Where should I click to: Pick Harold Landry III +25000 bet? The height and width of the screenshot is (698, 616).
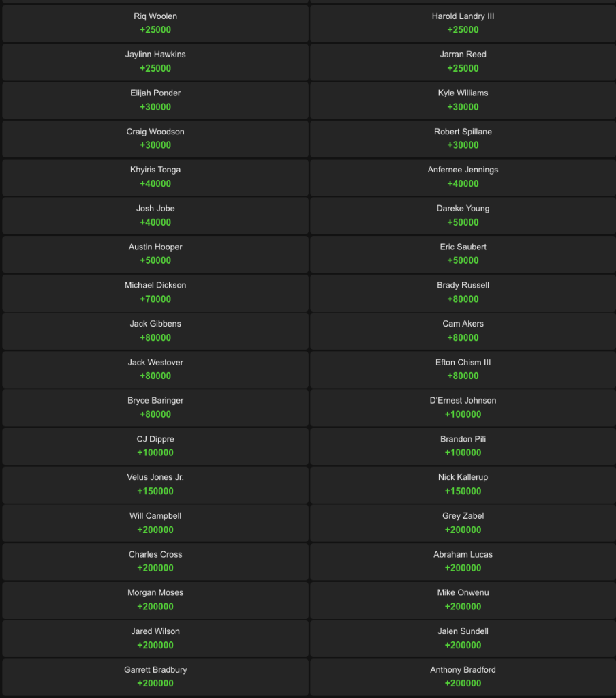(463, 24)
